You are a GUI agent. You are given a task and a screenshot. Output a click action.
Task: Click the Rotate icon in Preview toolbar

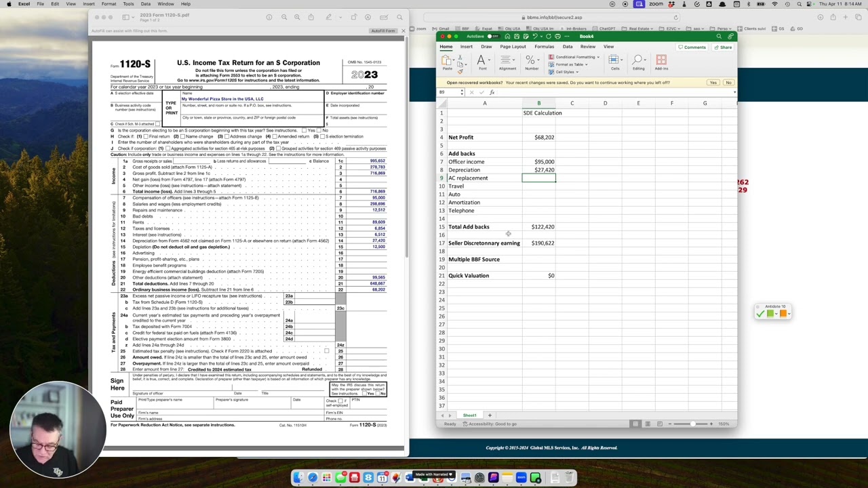point(354,17)
